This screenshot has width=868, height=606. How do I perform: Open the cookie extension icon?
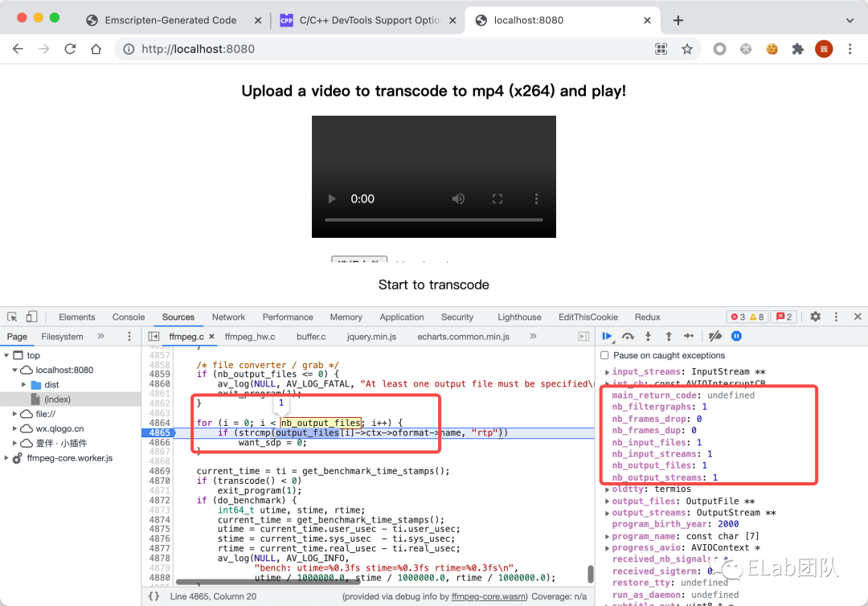pyautogui.click(x=772, y=49)
